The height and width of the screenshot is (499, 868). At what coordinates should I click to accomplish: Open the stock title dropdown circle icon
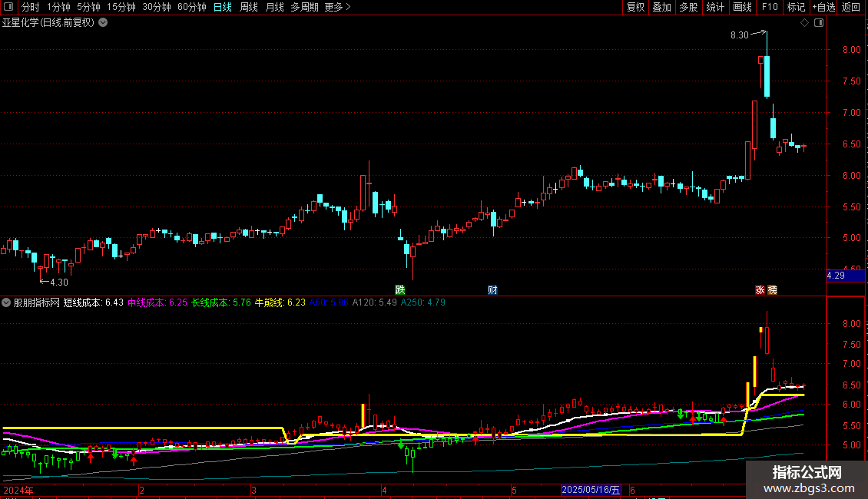click(x=103, y=23)
